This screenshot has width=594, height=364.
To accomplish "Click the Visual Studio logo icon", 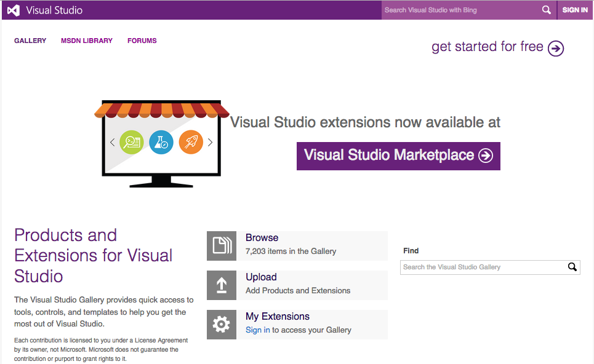I will (x=14, y=10).
